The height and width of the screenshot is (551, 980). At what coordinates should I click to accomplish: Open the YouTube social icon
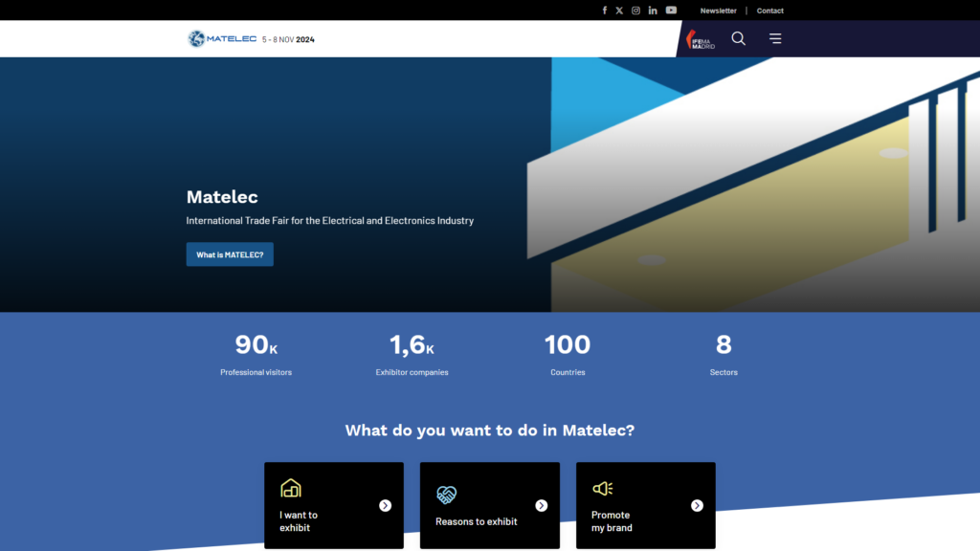click(671, 10)
